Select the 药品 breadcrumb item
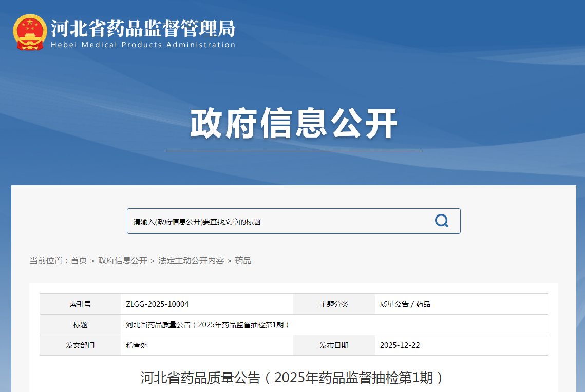This screenshot has width=585, height=392. click(243, 261)
